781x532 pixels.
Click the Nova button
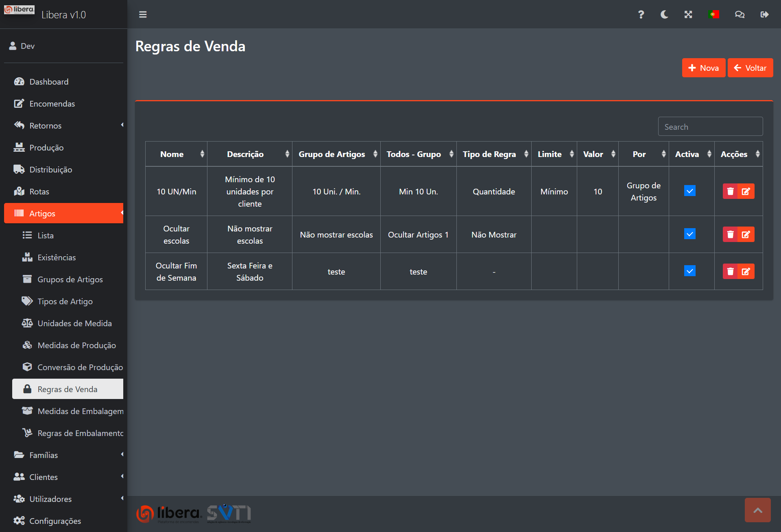pyautogui.click(x=703, y=68)
